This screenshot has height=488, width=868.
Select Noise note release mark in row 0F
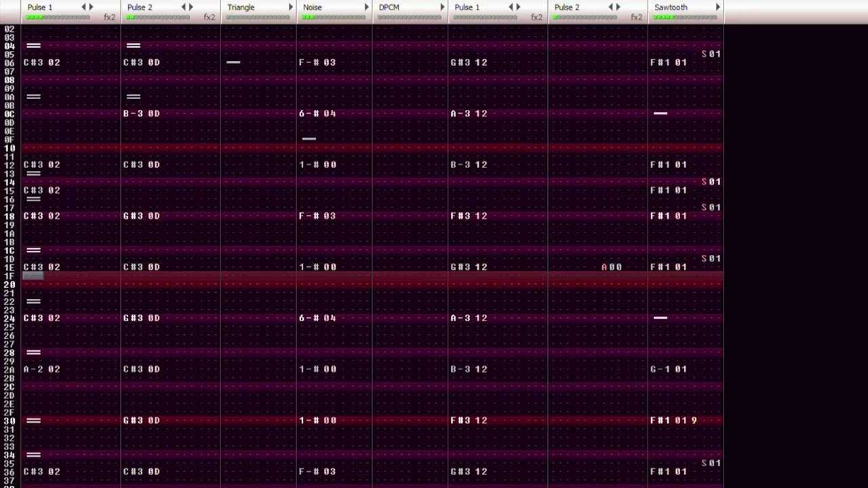click(x=309, y=139)
